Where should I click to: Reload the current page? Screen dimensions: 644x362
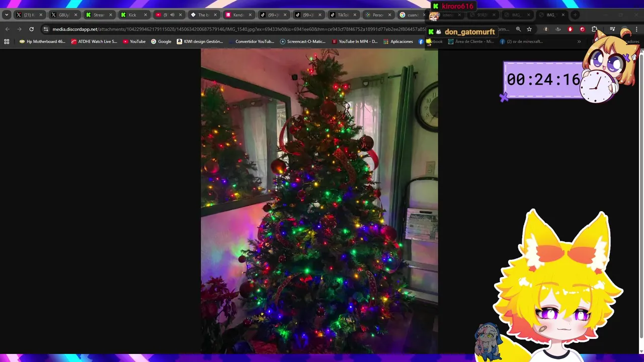tap(32, 29)
